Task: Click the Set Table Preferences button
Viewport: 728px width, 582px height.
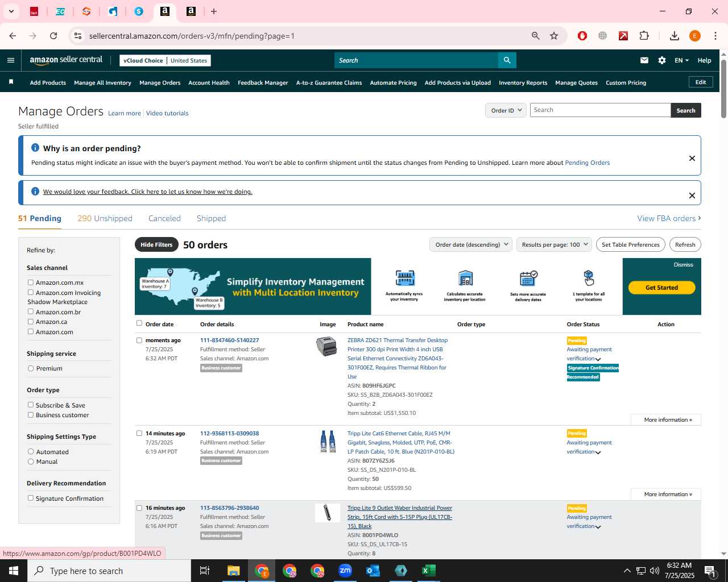Action: (x=631, y=244)
